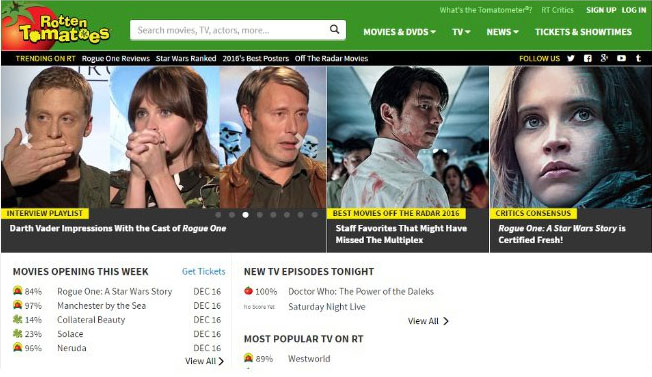Expand the News dropdown menu
Viewport: 652px width, 377px height.
tap(502, 32)
